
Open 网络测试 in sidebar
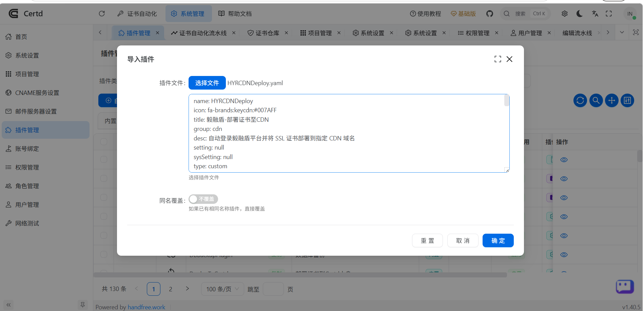45,223
